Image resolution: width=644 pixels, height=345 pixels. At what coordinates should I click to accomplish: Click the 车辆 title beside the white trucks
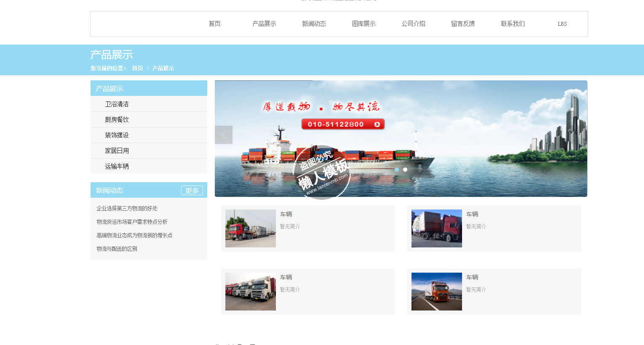(x=286, y=277)
